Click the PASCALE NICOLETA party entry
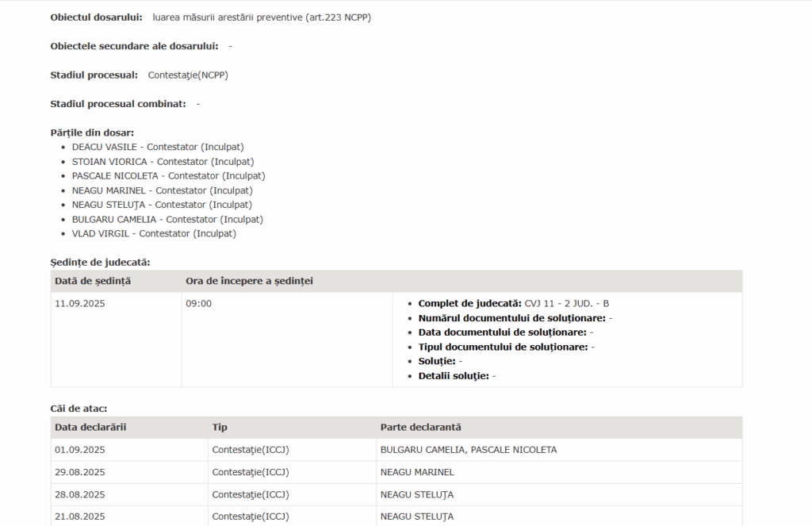812x526 pixels. [168, 176]
